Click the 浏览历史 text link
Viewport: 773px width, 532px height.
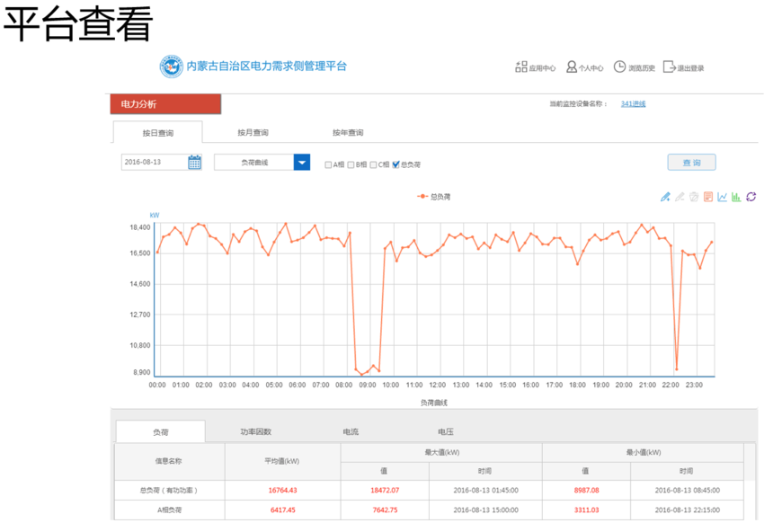coord(642,68)
